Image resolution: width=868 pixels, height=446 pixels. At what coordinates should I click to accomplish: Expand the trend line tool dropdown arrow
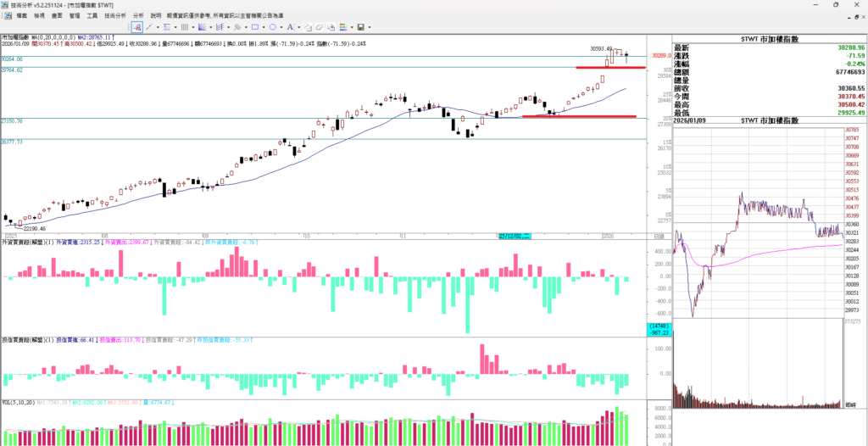(158, 27)
